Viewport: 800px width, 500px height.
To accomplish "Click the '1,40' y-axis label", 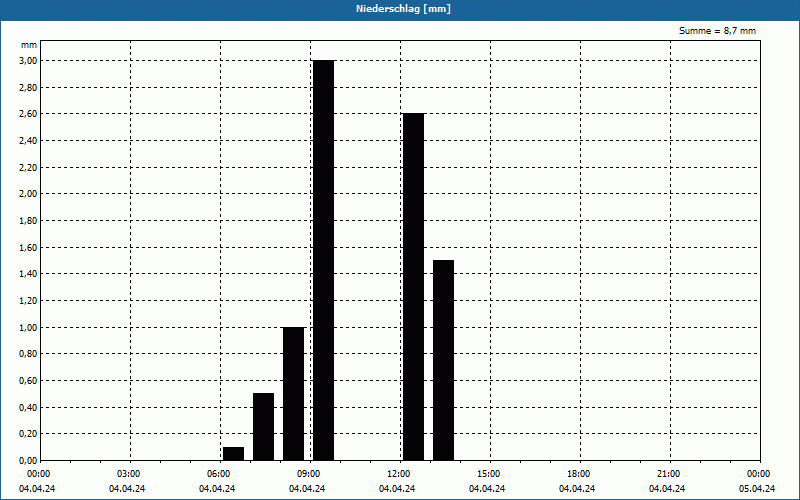I will pos(28,274).
